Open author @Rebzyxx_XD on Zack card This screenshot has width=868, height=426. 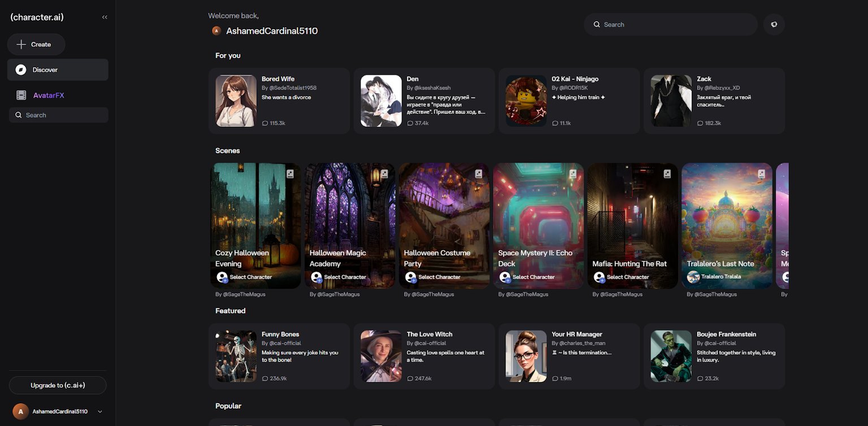(722, 88)
